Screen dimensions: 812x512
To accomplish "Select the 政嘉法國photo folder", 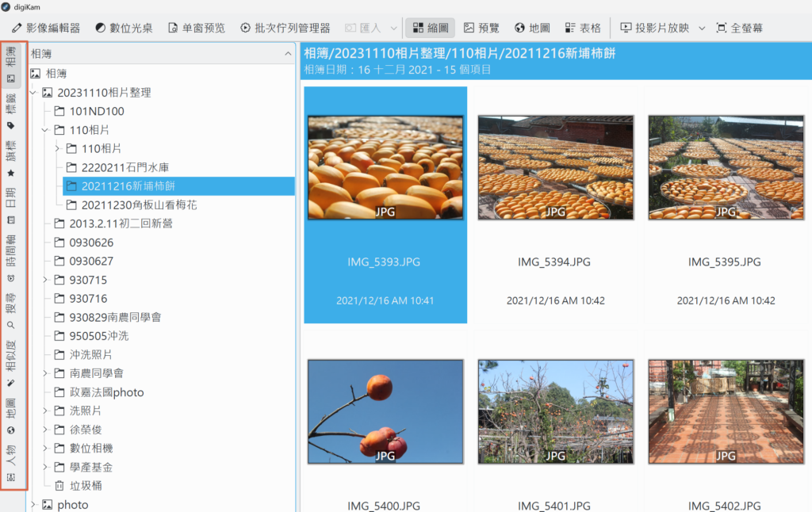I will point(99,392).
